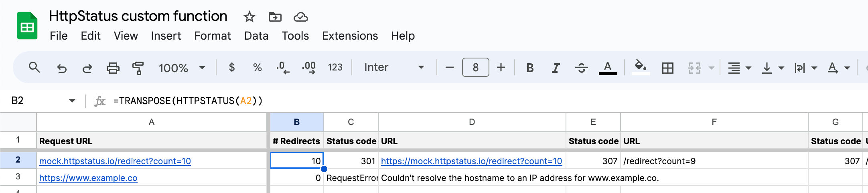
Task: Toggle italic formatting
Action: 556,68
